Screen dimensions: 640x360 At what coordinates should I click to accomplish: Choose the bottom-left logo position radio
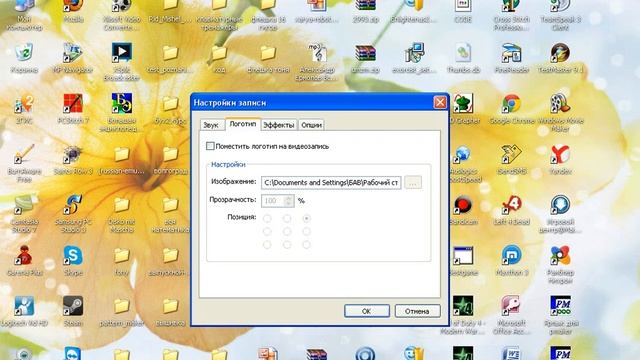[267, 244]
